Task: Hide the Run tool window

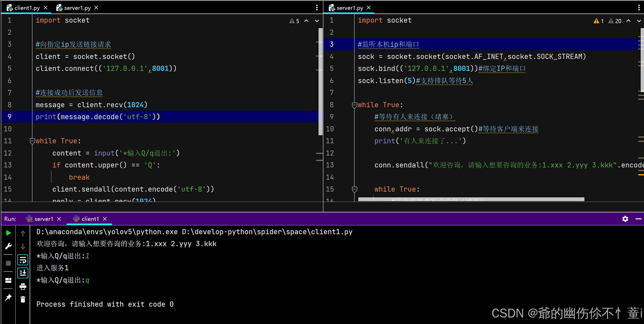Action: pos(638,219)
